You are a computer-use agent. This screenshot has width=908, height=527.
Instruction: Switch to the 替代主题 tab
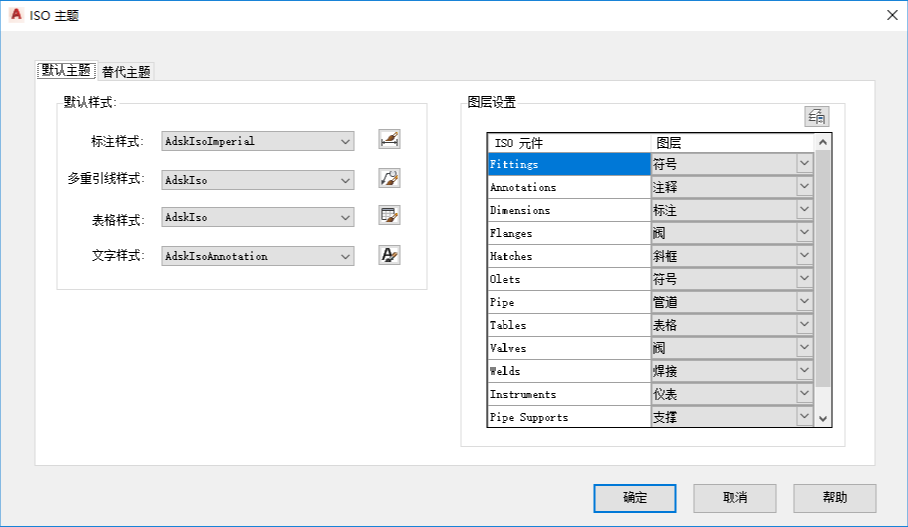click(x=126, y=72)
